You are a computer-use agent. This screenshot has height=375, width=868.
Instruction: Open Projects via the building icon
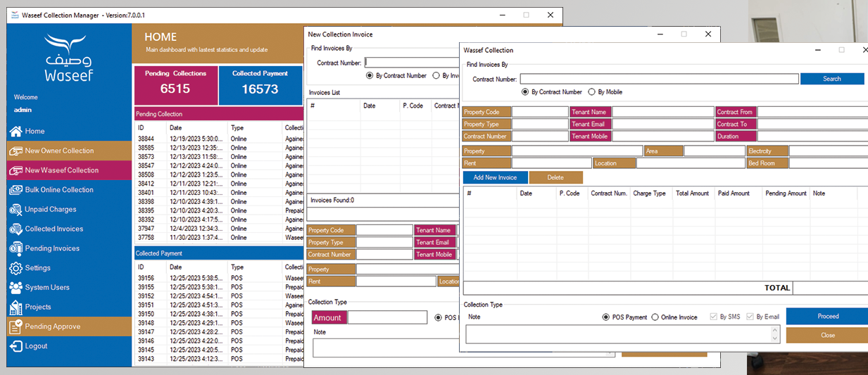pyautogui.click(x=15, y=307)
